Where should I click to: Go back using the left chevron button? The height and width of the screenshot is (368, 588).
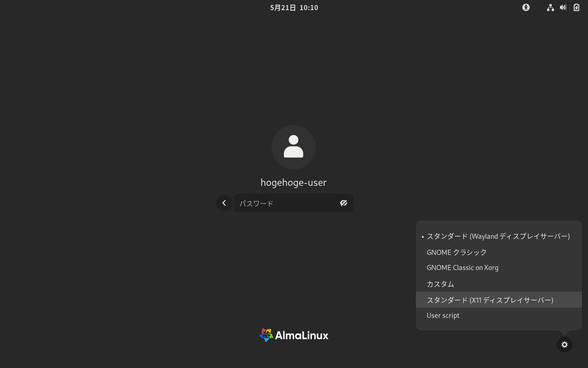pyautogui.click(x=224, y=203)
